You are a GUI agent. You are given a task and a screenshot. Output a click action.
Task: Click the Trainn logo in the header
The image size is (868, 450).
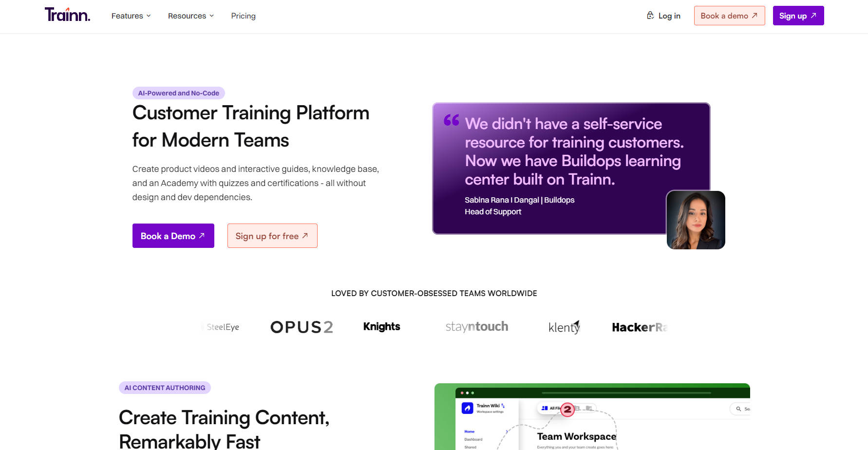tap(67, 15)
